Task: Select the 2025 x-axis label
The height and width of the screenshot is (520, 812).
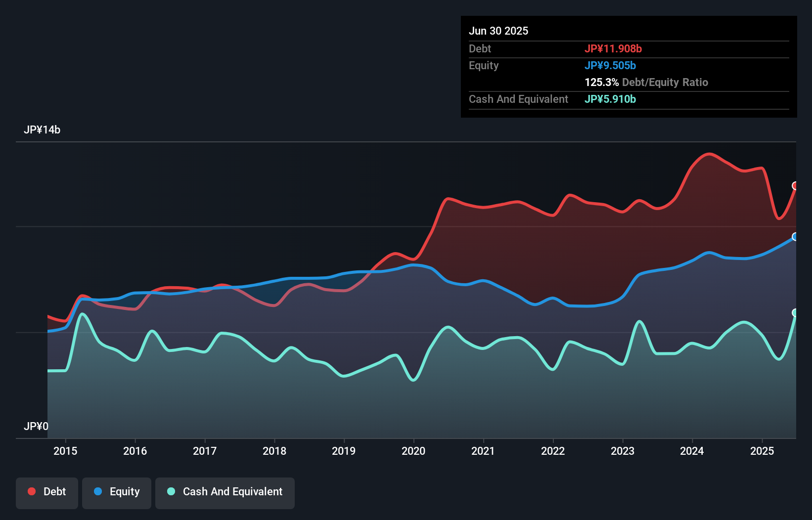Action: coord(762,451)
